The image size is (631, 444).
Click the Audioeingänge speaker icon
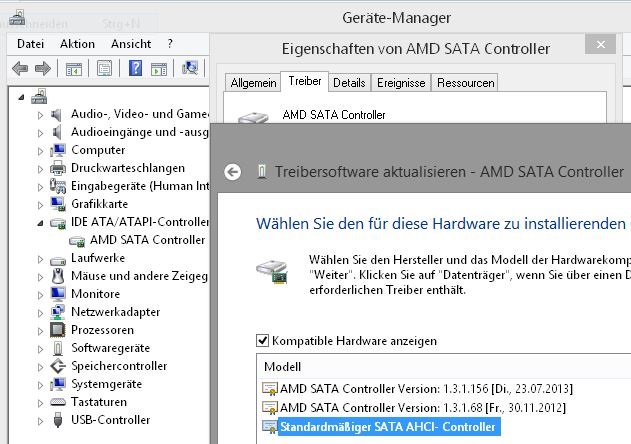coord(57,132)
